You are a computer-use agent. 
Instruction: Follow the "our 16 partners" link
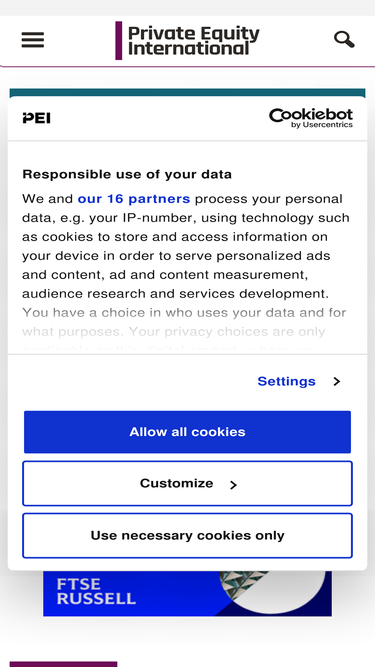coord(134,199)
